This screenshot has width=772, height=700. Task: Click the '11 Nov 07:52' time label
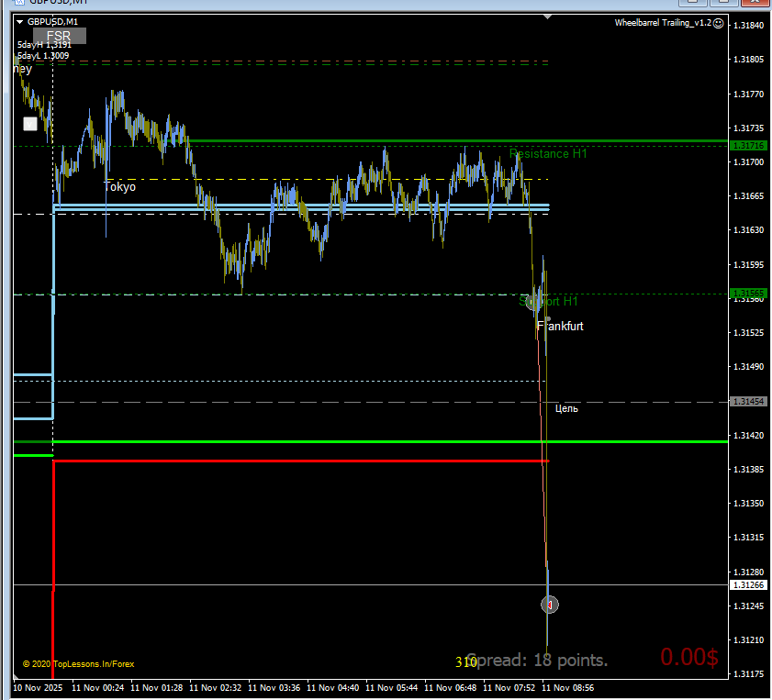[509, 688]
